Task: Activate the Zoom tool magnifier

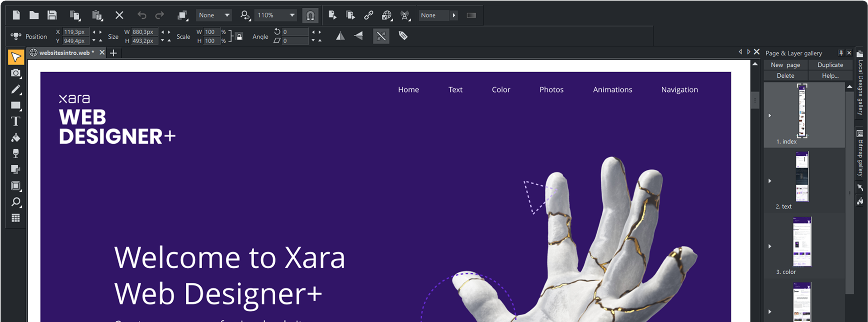Action: pos(16,202)
